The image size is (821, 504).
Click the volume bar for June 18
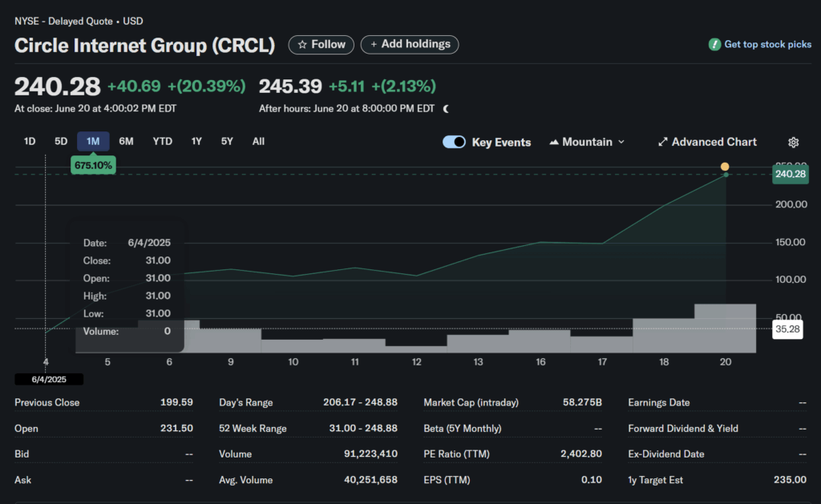663,336
